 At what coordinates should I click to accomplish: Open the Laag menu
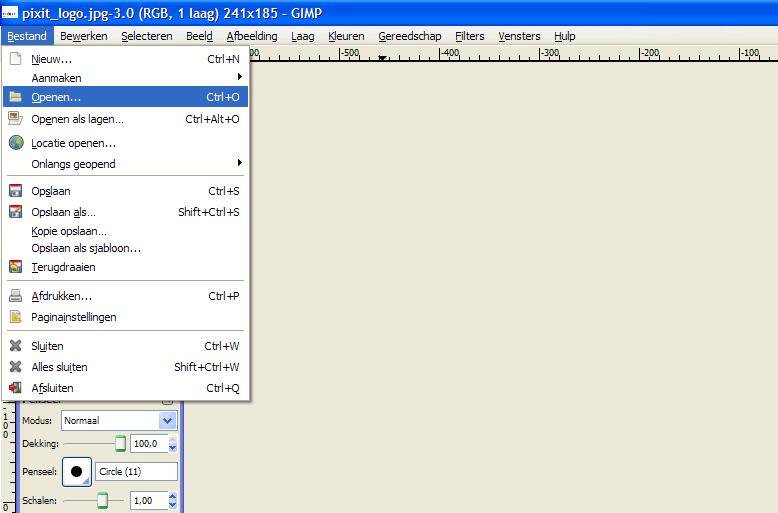303,36
